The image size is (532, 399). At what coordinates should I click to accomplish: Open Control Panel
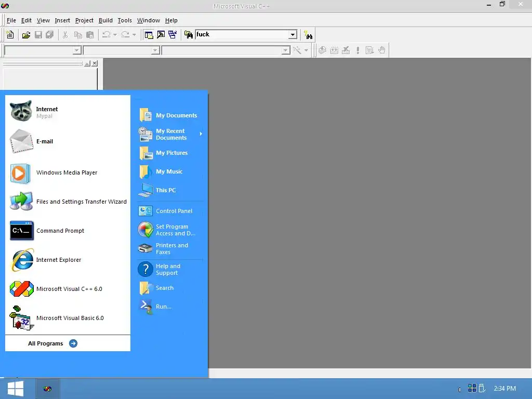coord(170,211)
